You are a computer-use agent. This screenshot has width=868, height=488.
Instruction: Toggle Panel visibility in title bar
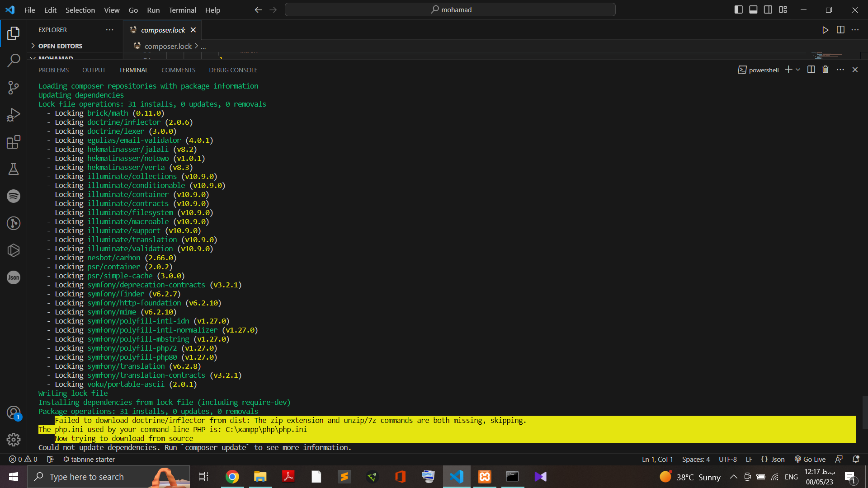(753, 9)
